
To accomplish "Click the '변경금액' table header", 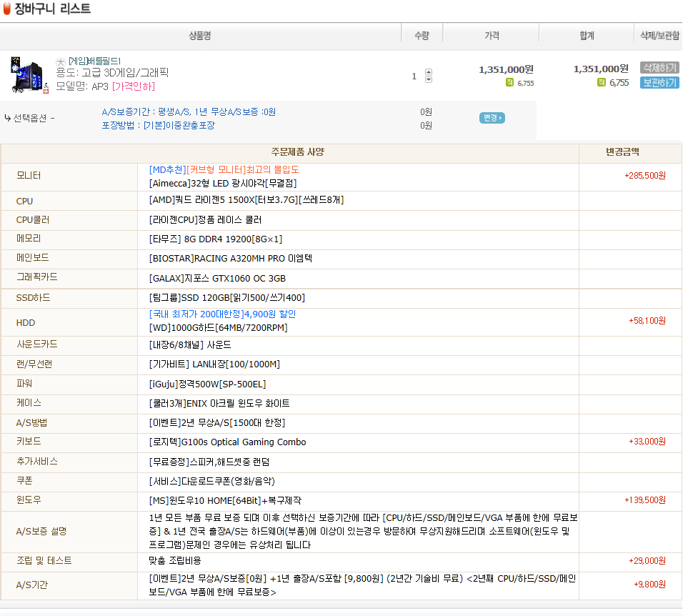I will [622, 152].
